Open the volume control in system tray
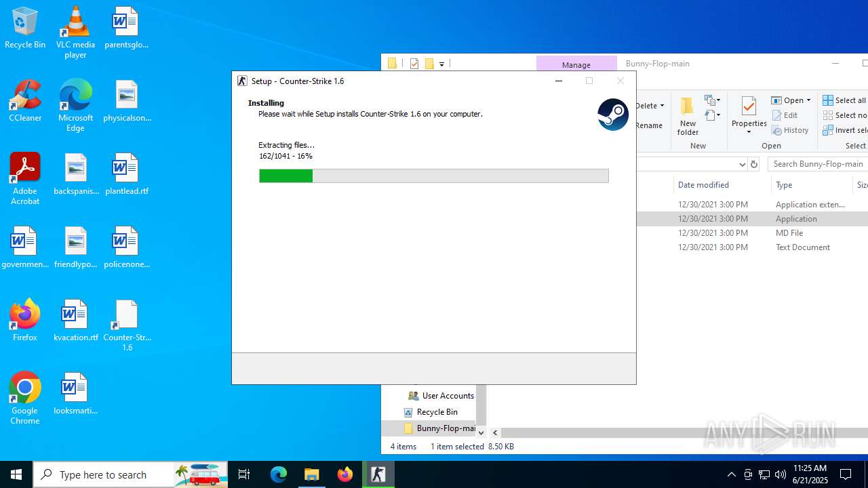868x488 pixels. click(780, 474)
